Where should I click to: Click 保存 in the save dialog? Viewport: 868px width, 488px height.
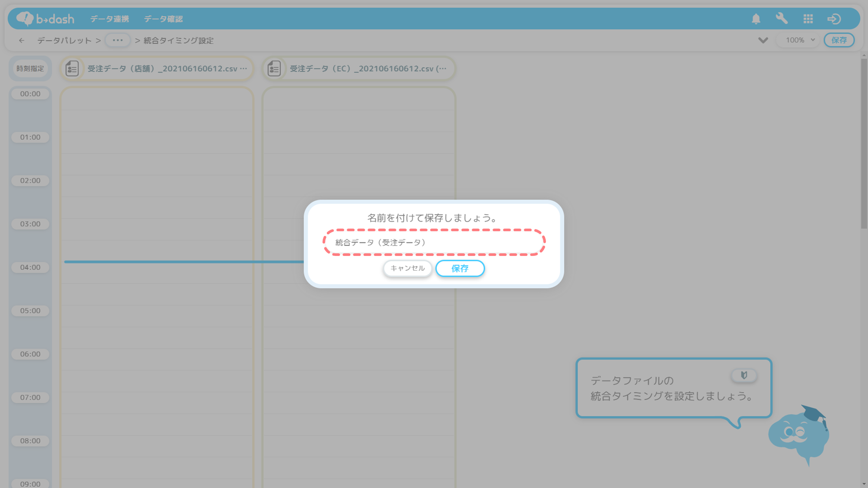[x=460, y=268]
